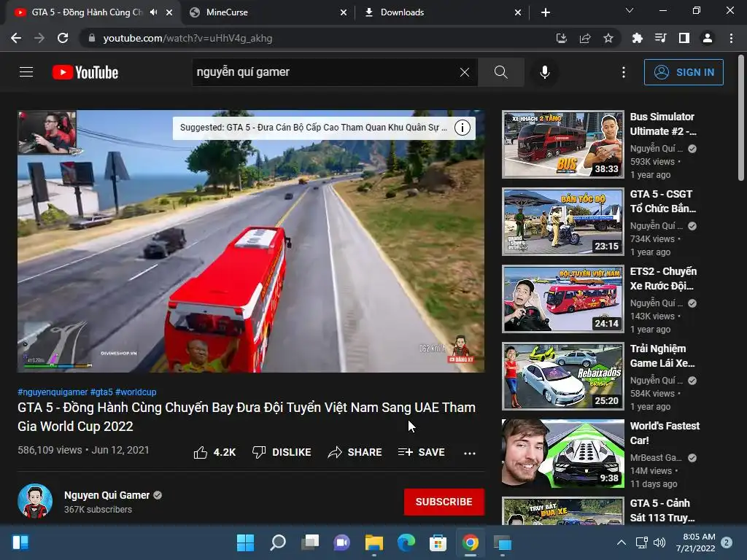Open #worldcup hashtag link
The height and width of the screenshot is (560, 747).
136,392
